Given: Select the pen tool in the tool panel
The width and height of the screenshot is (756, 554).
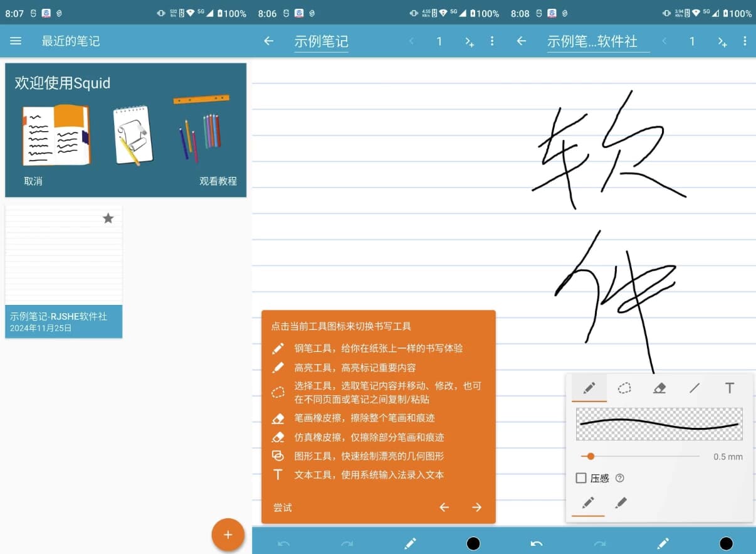Looking at the screenshot, I should [x=589, y=388].
